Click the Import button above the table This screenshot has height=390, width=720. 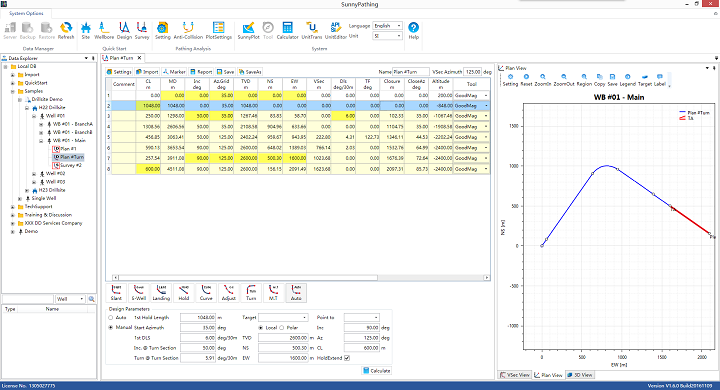[x=147, y=72]
